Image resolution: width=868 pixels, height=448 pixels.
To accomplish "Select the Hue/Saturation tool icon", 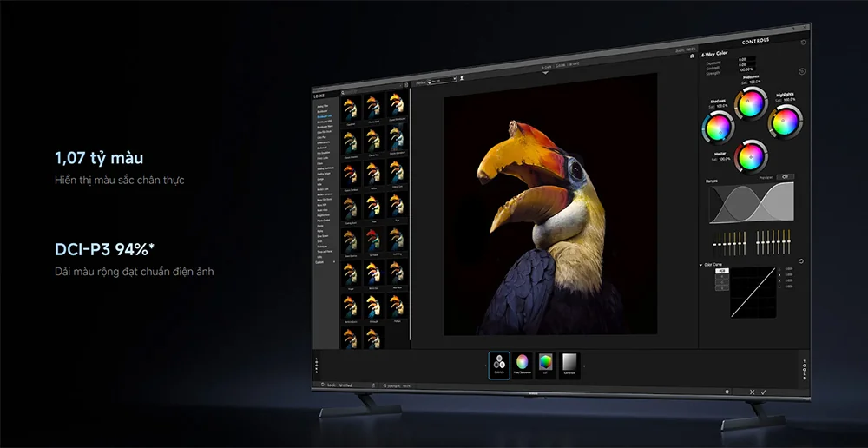I will 523,363.
